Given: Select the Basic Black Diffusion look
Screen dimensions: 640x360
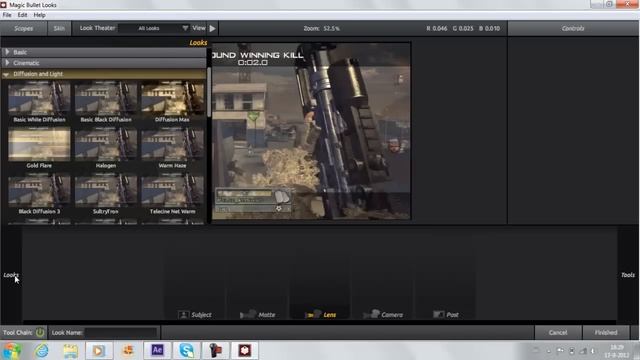Looking at the screenshot, I should [106, 102].
